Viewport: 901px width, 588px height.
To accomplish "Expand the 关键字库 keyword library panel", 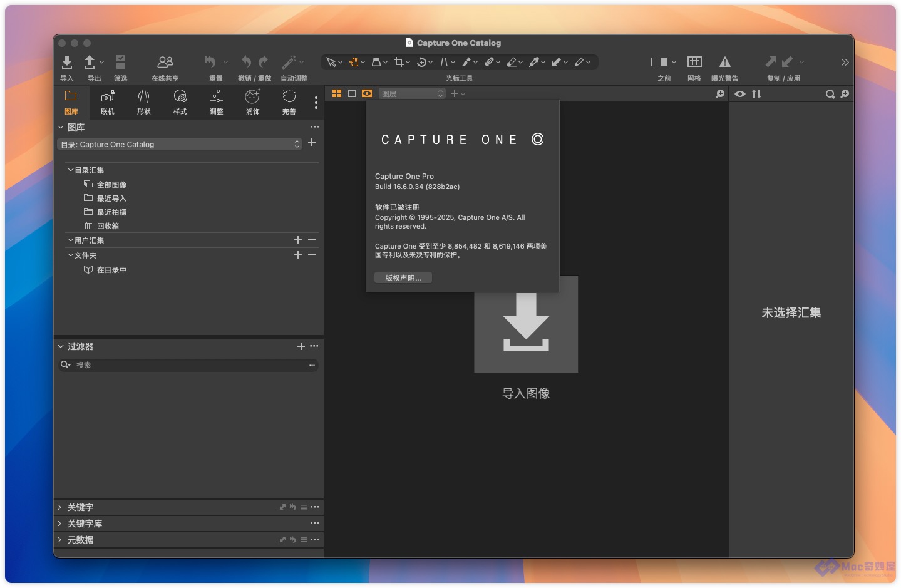I will (60, 524).
